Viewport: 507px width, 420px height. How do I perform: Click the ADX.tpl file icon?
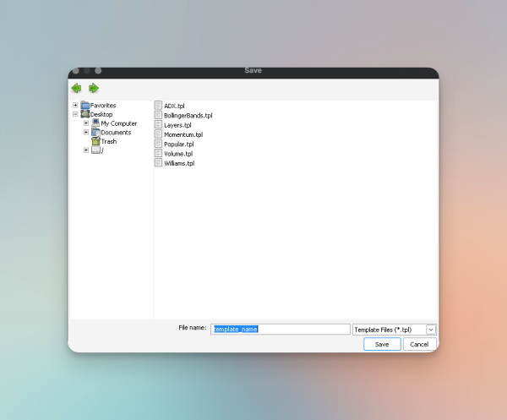(x=158, y=105)
